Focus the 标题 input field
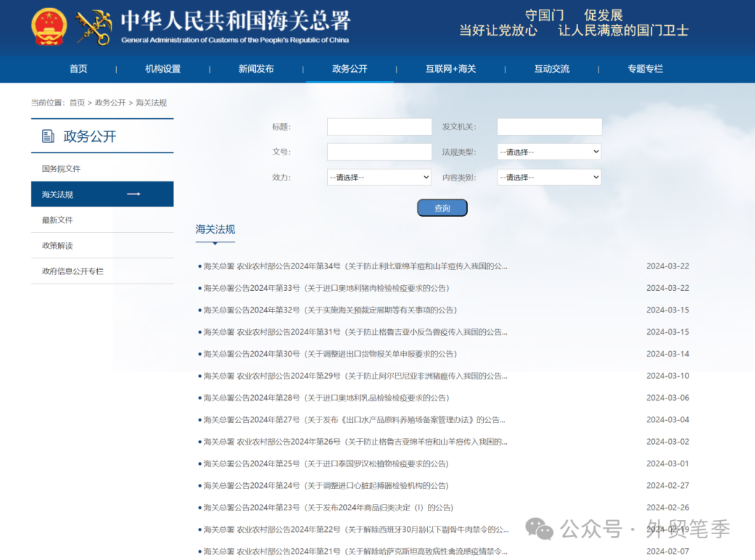 380,127
